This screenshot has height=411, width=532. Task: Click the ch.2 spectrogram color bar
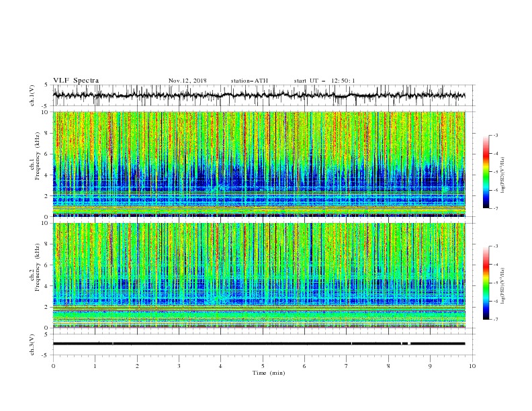pyautogui.click(x=486, y=283)
